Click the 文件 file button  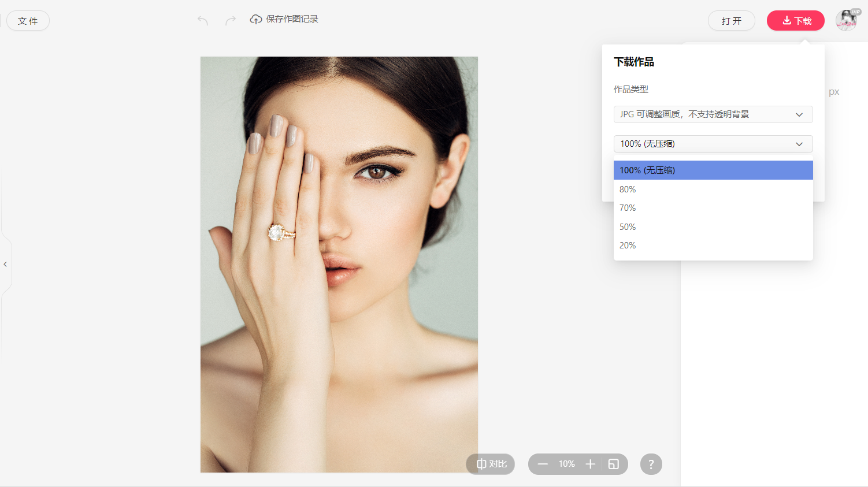28,21
